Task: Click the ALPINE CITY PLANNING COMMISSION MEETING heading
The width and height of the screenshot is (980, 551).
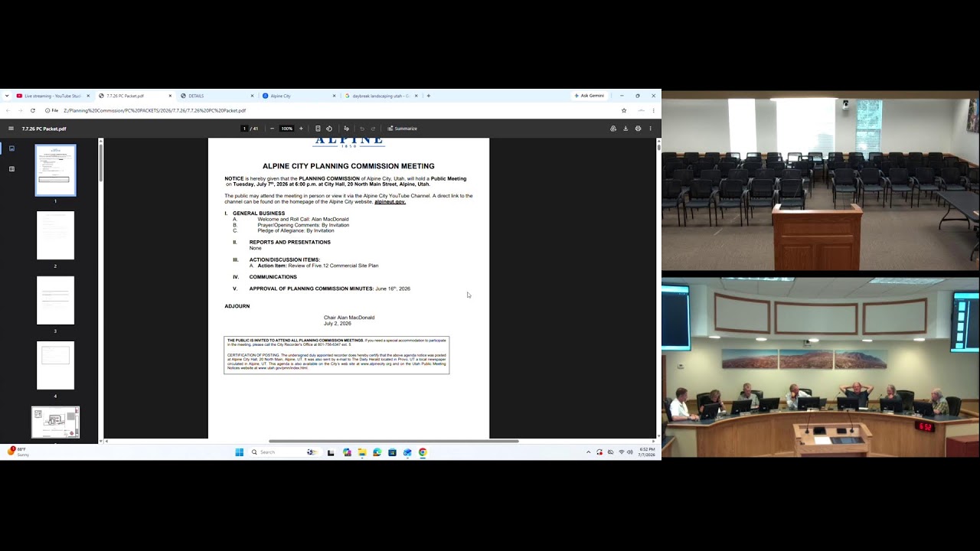Action: point(348,166)
